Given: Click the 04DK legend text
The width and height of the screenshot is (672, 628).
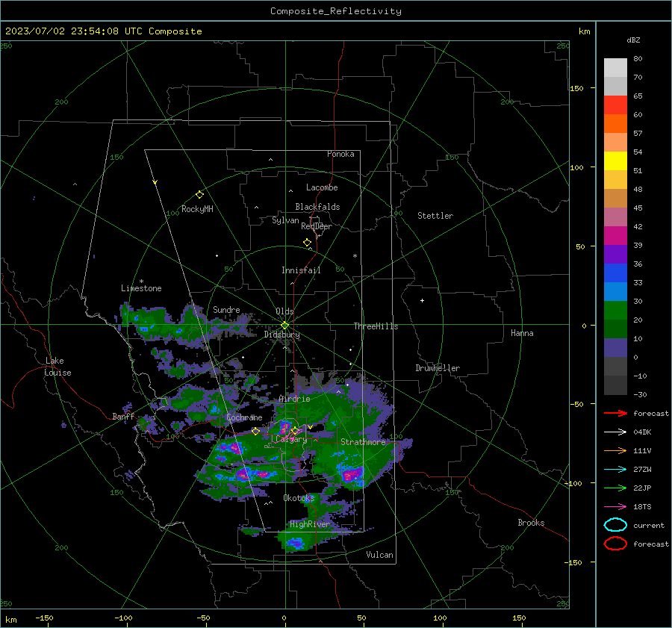Looking at the screenshot, I should (x=642, y=432).
